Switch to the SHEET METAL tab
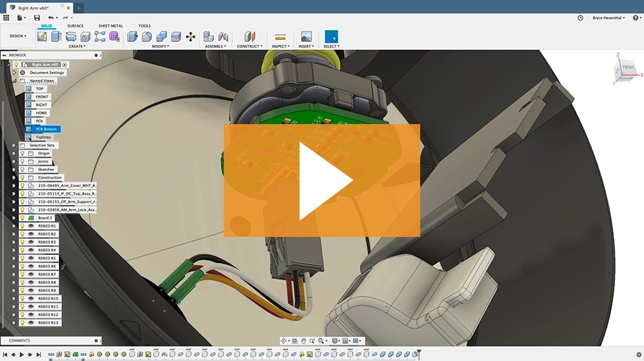 pyautogui.click(x=110, y=26)
